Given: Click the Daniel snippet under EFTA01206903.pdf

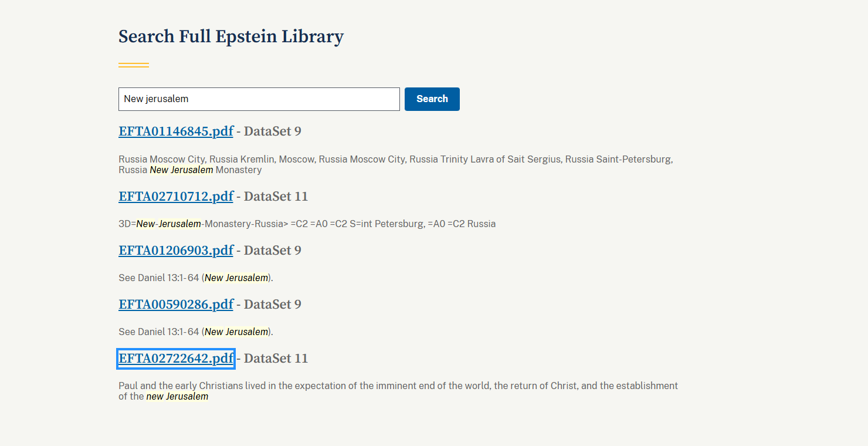Looking at the screenshot, I should coord(196,278).
